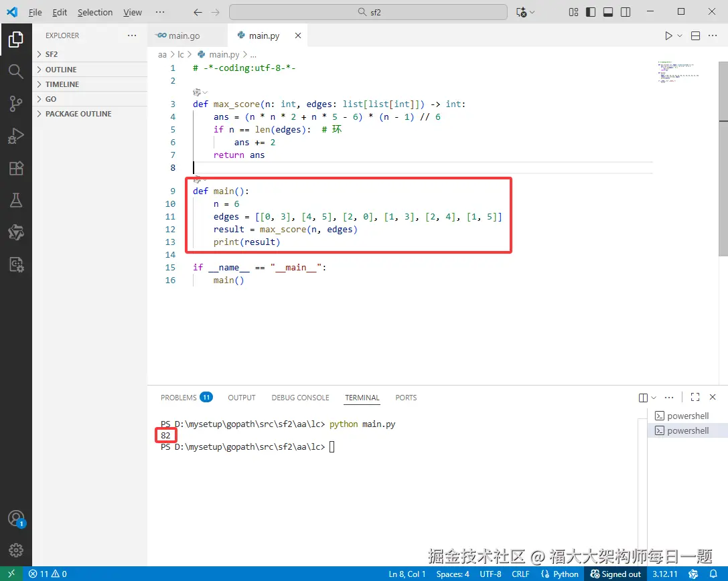Image resolution: width=728 pixels, height=581 pixels.
Task: Expand the OUTLINE section
Action: [x=90, y=70]
